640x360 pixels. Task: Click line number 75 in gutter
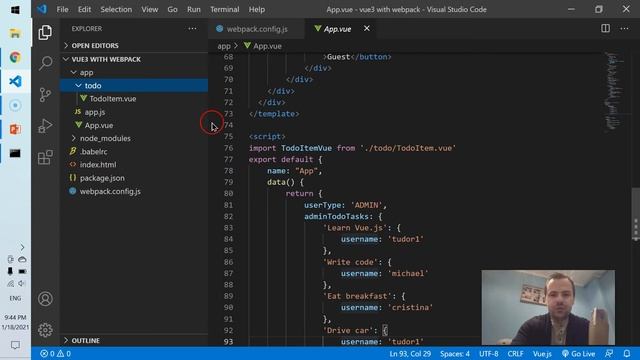click(x=228, y=136)
